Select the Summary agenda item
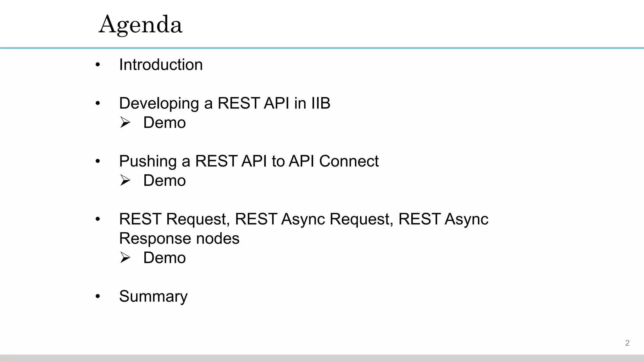The width and height of the screenshot is (644, 362). tap(153, 296)
